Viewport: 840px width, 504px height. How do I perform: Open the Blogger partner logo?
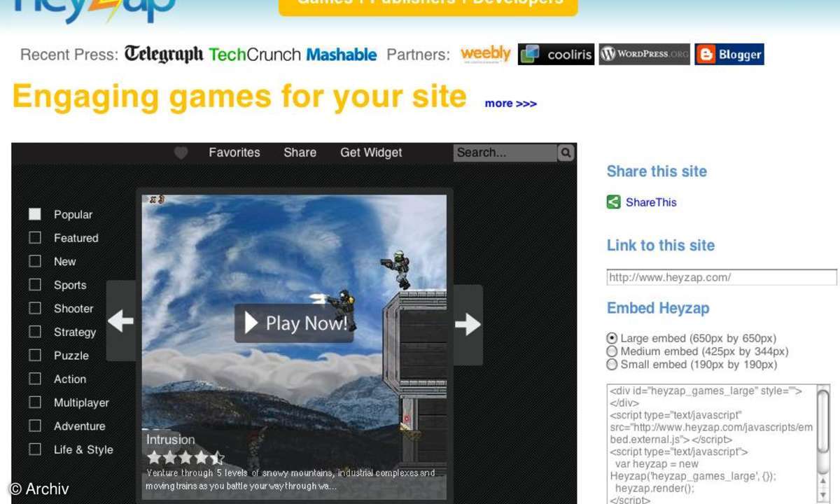coord(729,55)
